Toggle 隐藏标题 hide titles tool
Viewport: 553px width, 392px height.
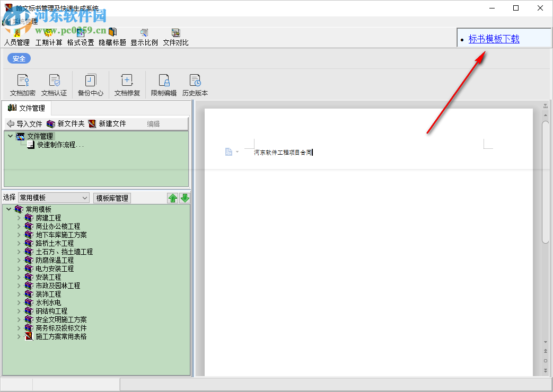(x=112, y=38)
